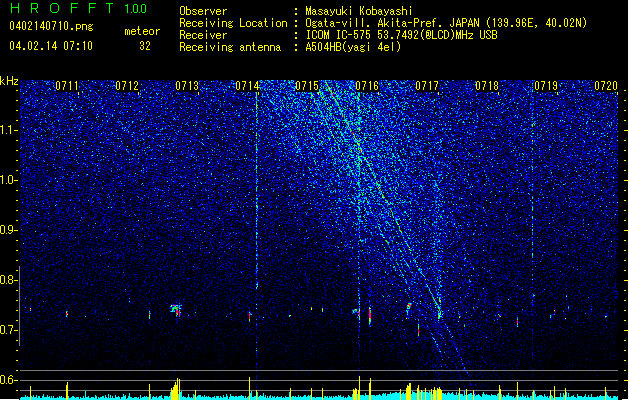Click the kHz axis unit label
Screen dimensions: 629x400
tap(9, 81)
